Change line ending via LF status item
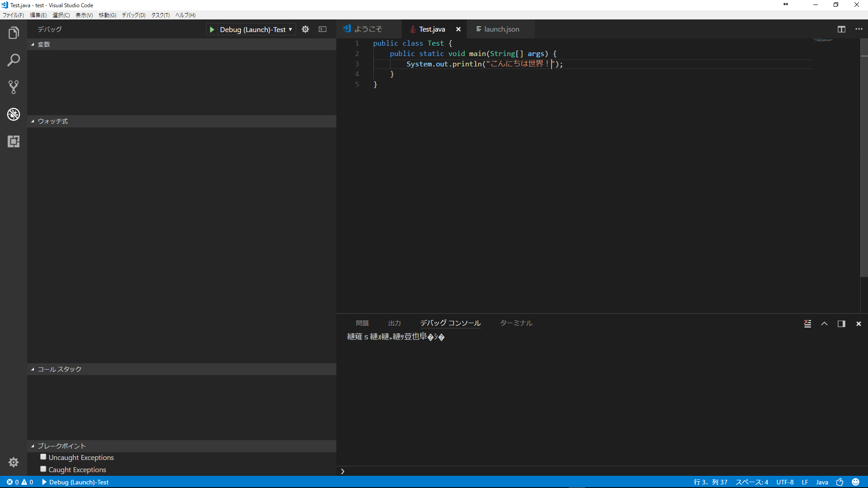 805,482
